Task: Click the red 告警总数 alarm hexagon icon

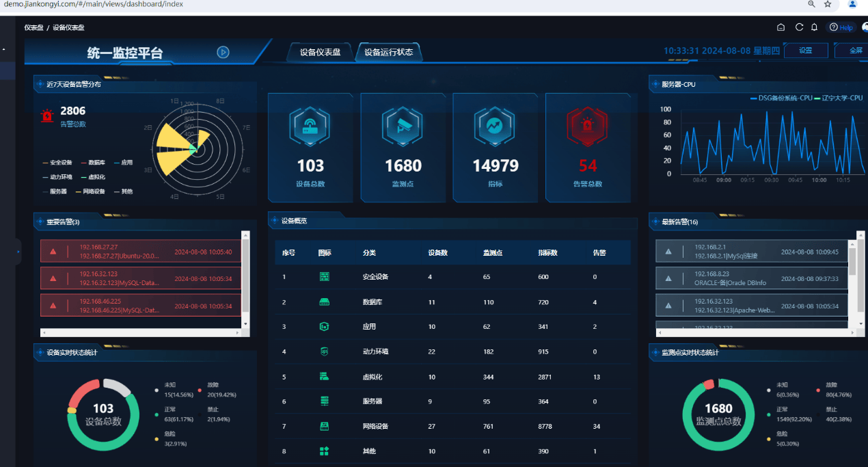Action: [587, 126]
